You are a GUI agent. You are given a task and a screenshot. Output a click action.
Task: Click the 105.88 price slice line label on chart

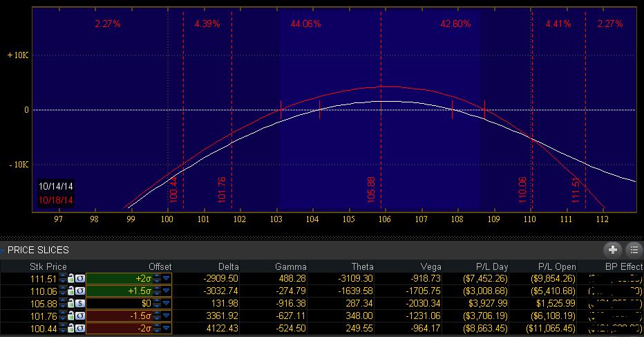pyautogui.click(x=371, y=190)
